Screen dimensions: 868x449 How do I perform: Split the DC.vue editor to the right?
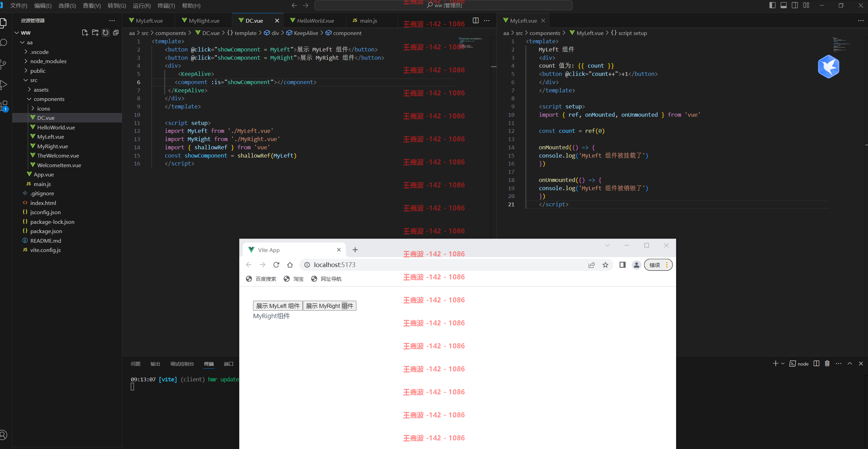pyautogui.click(x=476, y=21)
